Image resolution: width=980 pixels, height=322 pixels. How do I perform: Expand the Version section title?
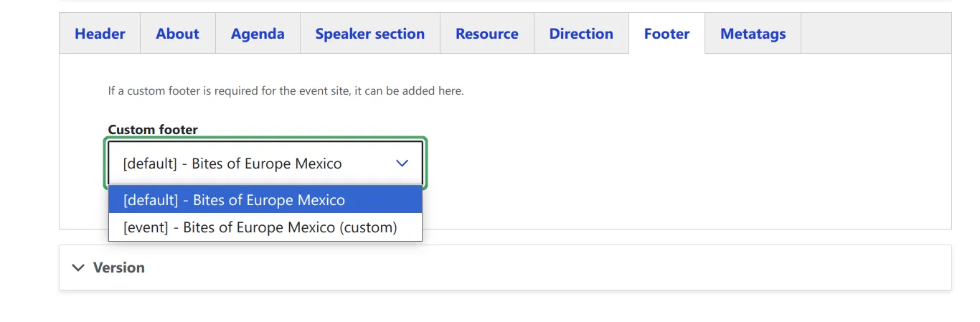tap(119, 267)
